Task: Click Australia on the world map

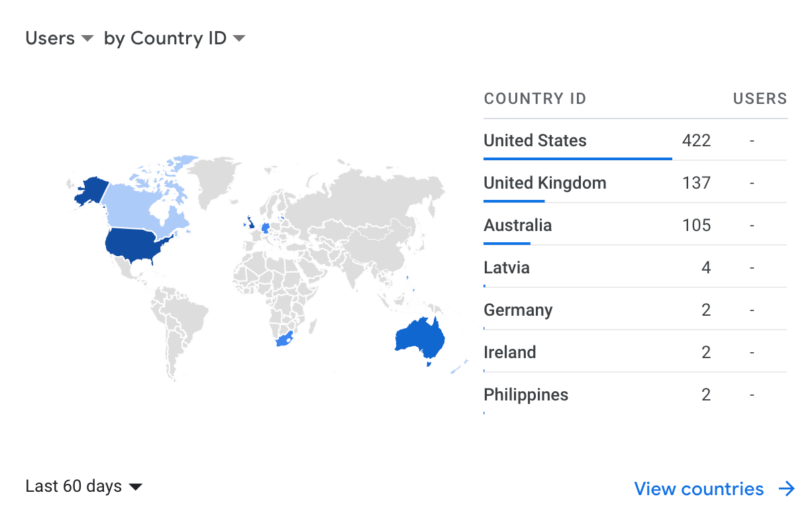Action: pos(418,337)
